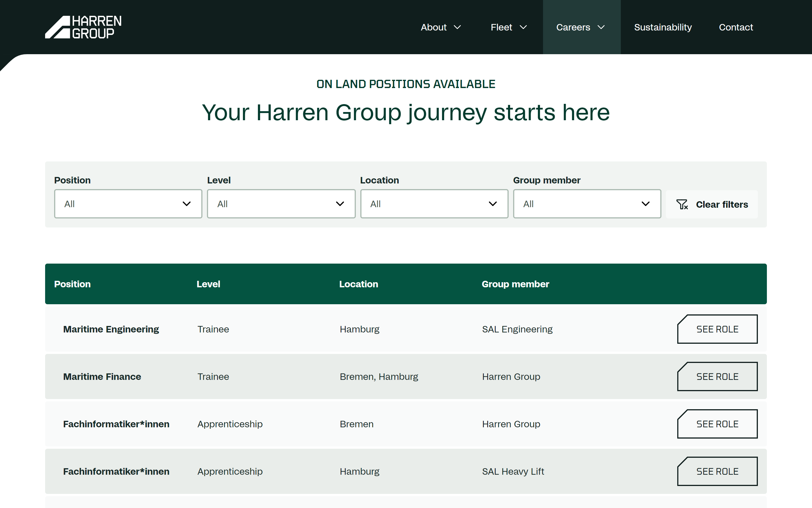The image size is (812, 508).
Task: Expand the Fleet menu chevron
Action: (x=523, y=27)
